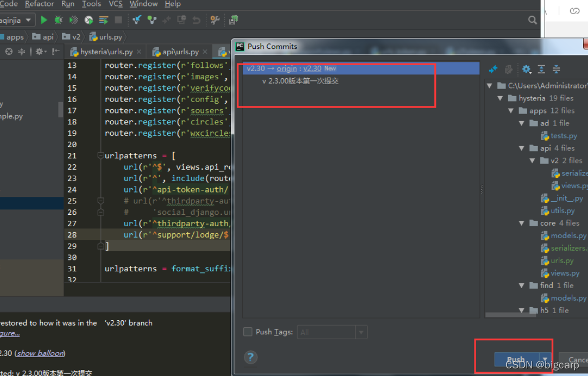The image size is (588, 376).
Task: Collapse the C:\Users\Administrator tree node
Action: [489, 86]
